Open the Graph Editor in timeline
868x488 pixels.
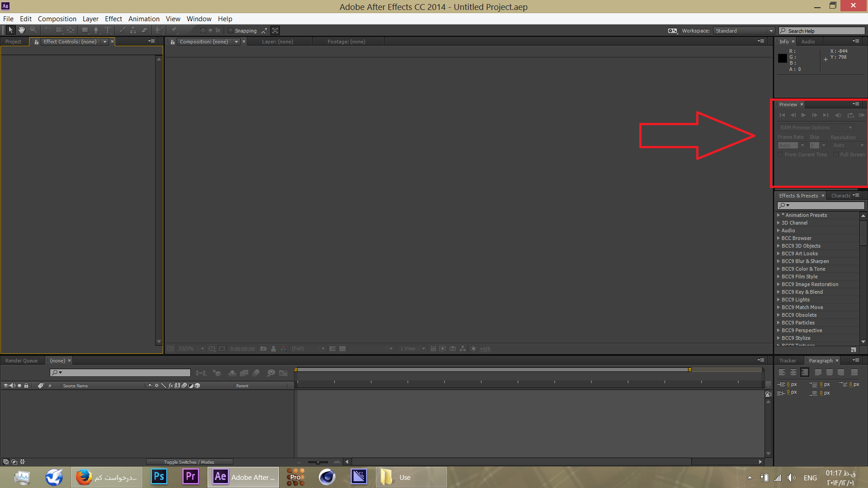coord(283,373)
